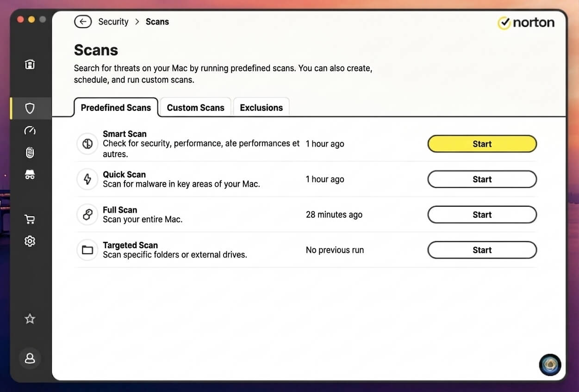Screen dimensions: 579x392
Task: Click the Targeted Scan title
Action: point(130,245)
